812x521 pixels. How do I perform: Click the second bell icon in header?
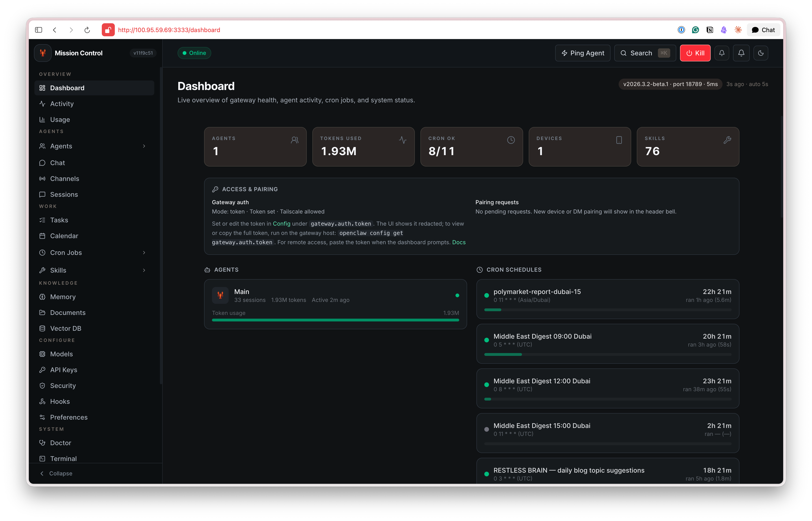(x=741, y=53)
